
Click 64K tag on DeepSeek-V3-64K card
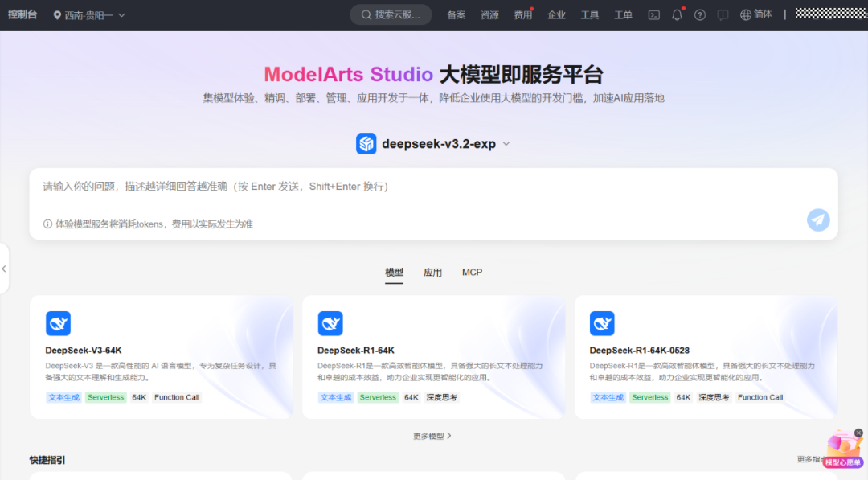[139, 397]
